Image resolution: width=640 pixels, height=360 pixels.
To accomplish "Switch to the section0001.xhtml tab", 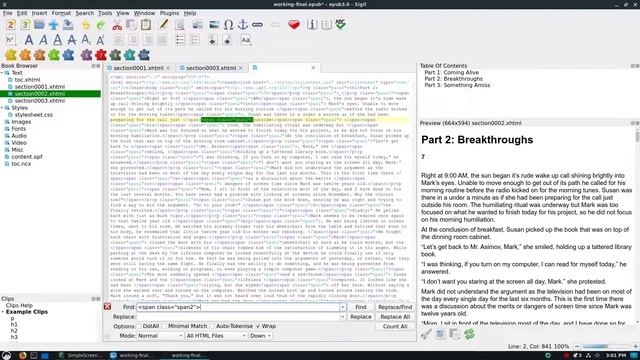I will (138, 68).
